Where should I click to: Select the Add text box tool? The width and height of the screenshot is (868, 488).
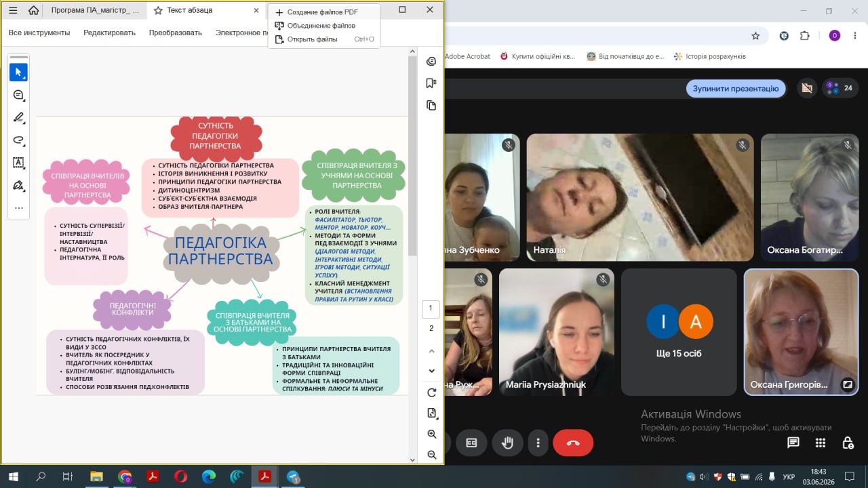click(x=18, y=163)
